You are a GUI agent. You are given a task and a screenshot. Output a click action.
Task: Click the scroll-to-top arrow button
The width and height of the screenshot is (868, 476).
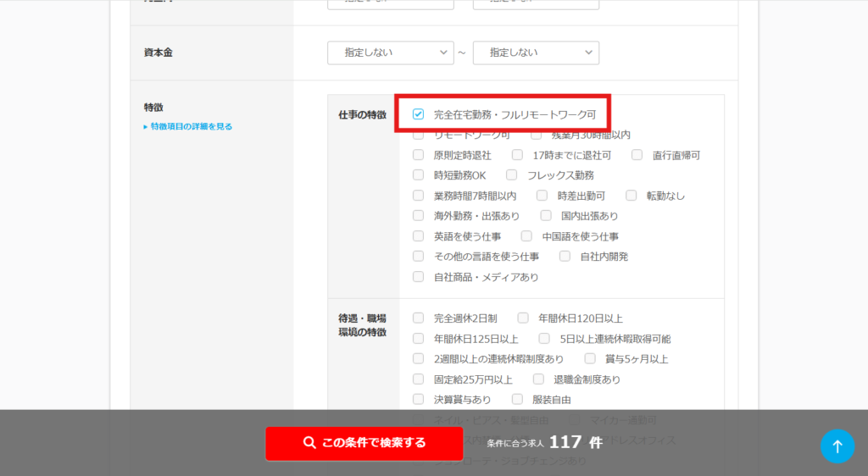tap(837, 446)
